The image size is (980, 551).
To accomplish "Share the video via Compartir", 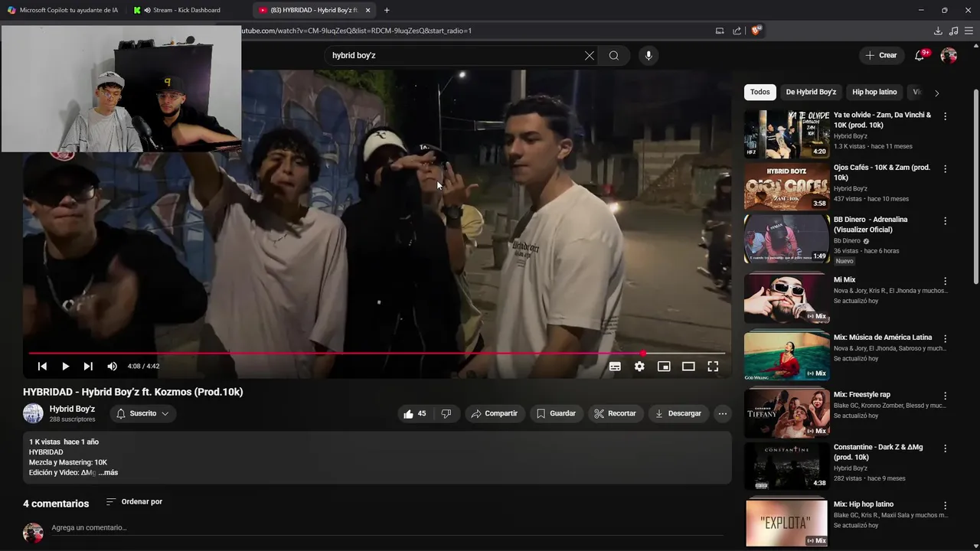I will coord(494,413).
